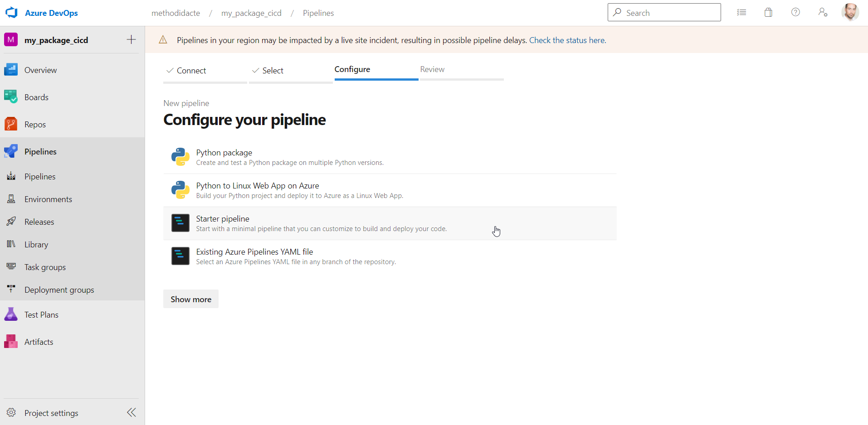Open the Artifacts feed

[x=39, y=341]
